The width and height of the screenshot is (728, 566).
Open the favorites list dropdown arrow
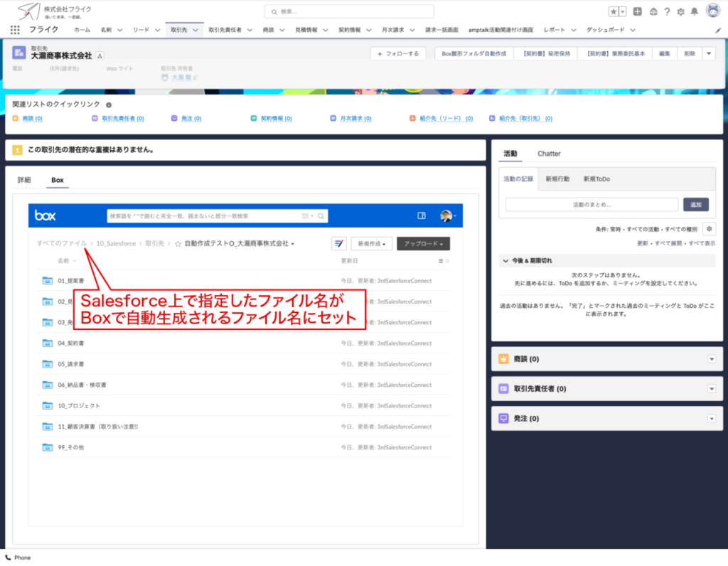[623, 11]
